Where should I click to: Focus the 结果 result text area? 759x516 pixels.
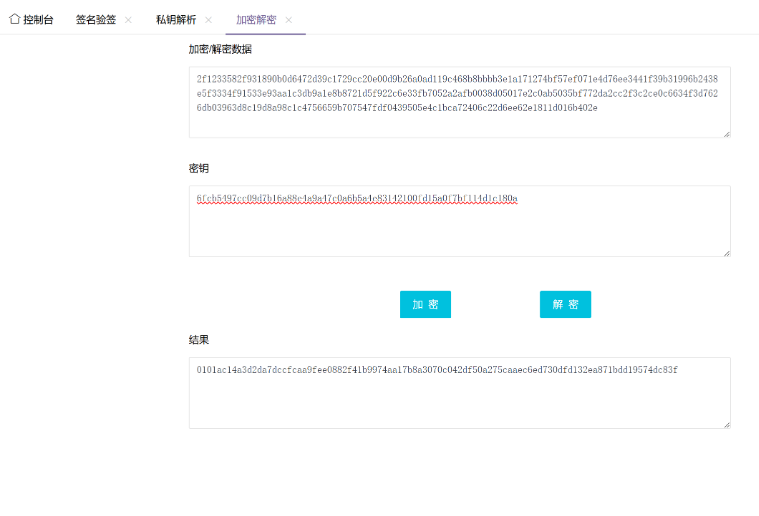460,393
